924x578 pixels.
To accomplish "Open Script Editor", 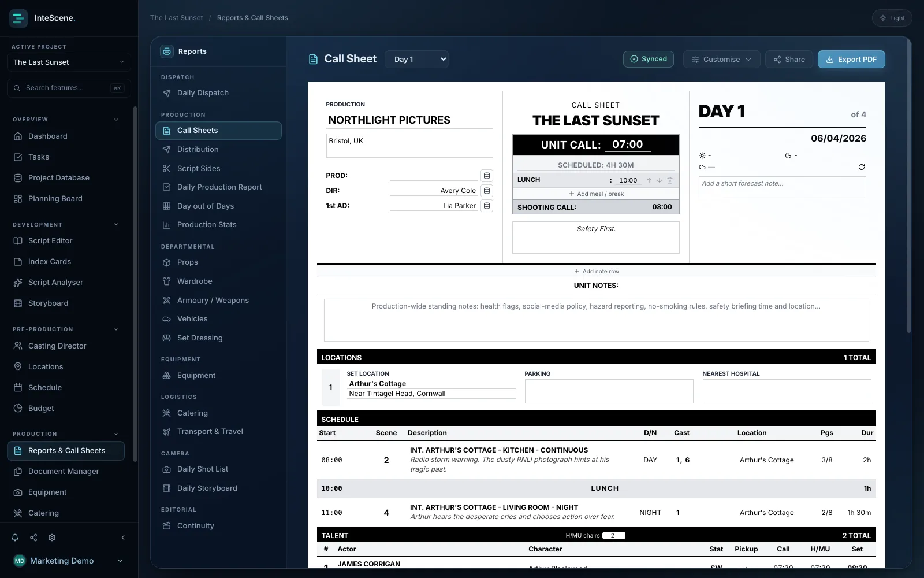I will pyautogui.click(x=66, y=241).
